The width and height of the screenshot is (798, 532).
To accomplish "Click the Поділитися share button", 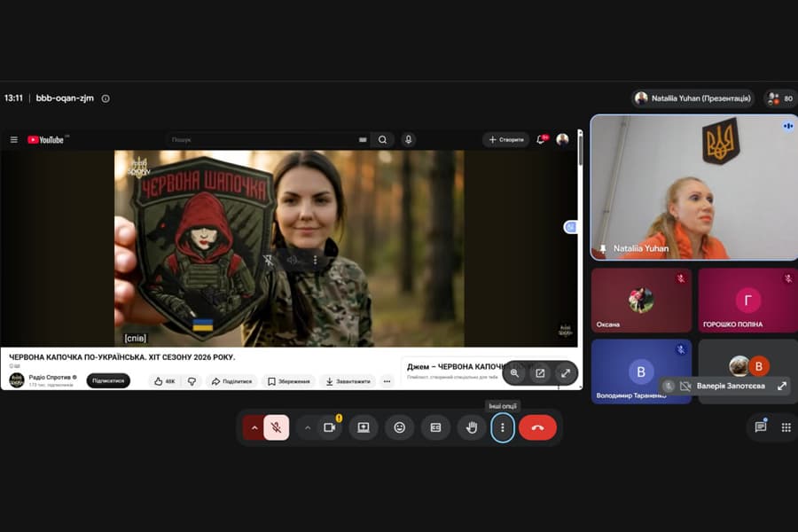I will tap(231, 381).
